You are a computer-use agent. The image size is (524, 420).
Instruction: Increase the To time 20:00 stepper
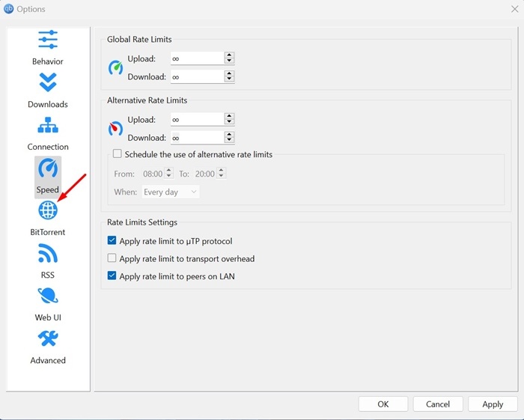[222, 171]
